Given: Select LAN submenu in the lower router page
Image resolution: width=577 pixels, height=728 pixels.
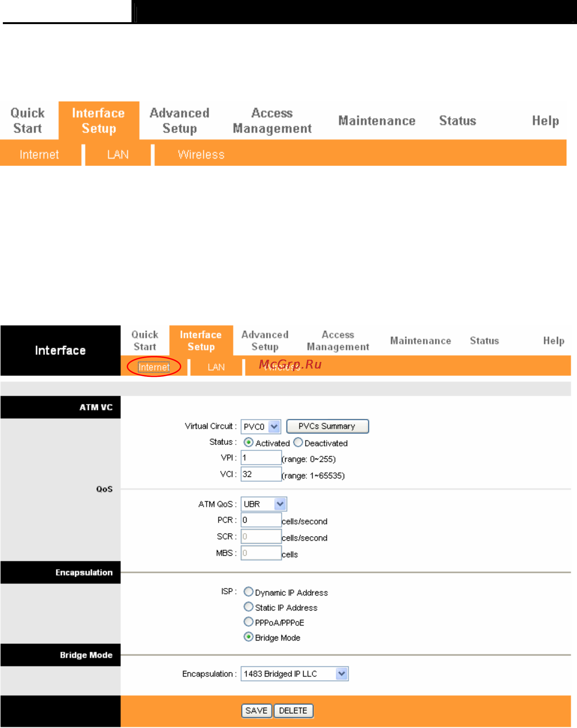Looking at the screenshot, I should [x=216, y=367].
